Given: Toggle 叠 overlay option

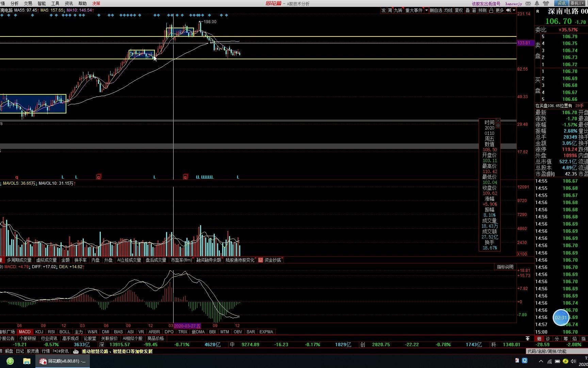Looking at the screenshot, I should tap(468, 11).
